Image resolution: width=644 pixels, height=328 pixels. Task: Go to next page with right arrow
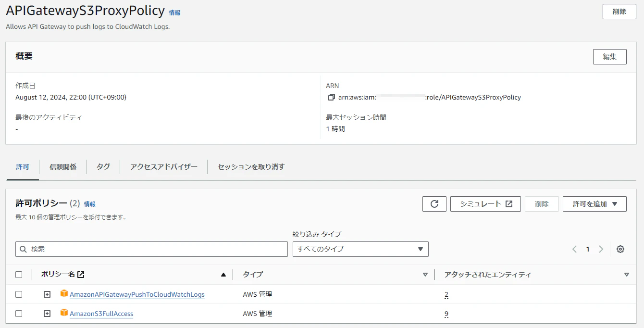tap(601, 249)
